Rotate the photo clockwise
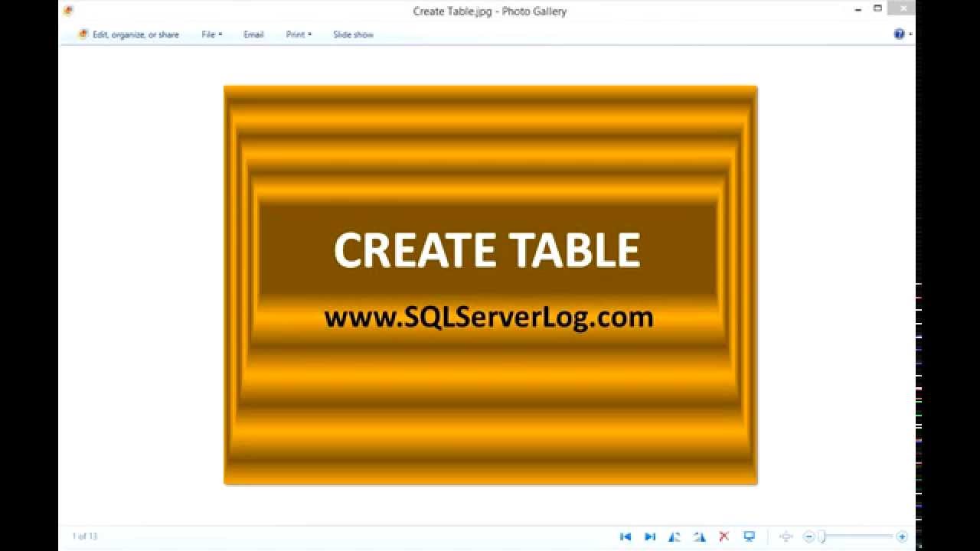 tap(699, 536)
